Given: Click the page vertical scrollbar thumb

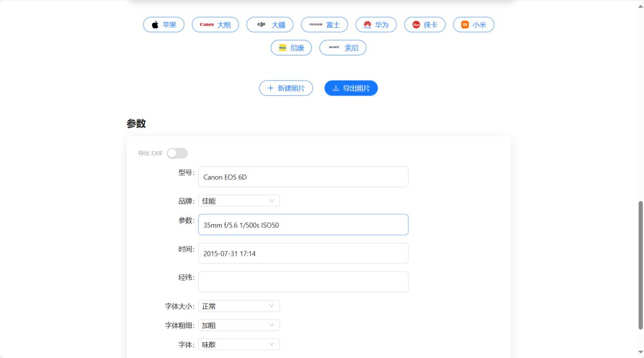Looking at the screenshot, I should pos(640,265).
